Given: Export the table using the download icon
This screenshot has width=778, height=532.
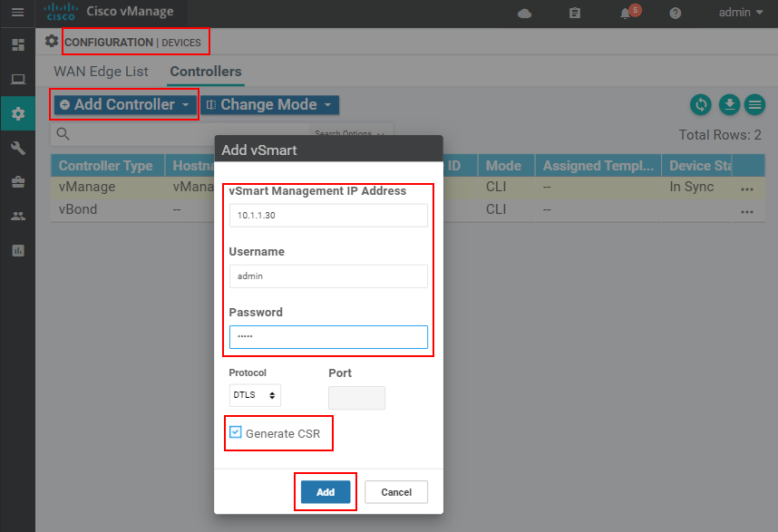Looking at the screenshot, I should pyautogui.click(x=729, y=105).
